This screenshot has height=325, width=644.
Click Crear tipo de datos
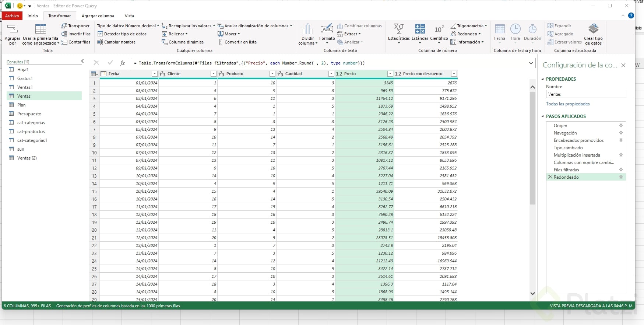coord(593,34)
